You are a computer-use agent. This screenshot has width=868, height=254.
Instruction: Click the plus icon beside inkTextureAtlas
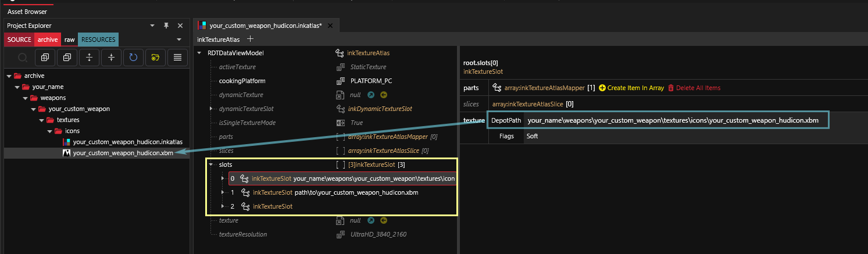[x=251, y=39]
